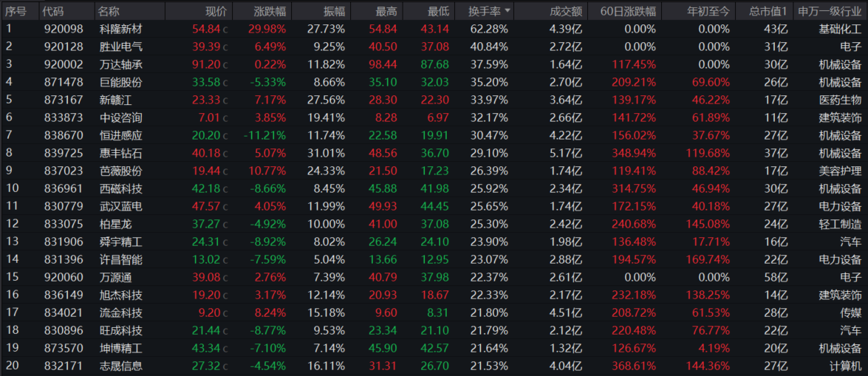The image size is (868, 376).
Task: Click the 申万一级行业 column header
Action: [830, 10]
